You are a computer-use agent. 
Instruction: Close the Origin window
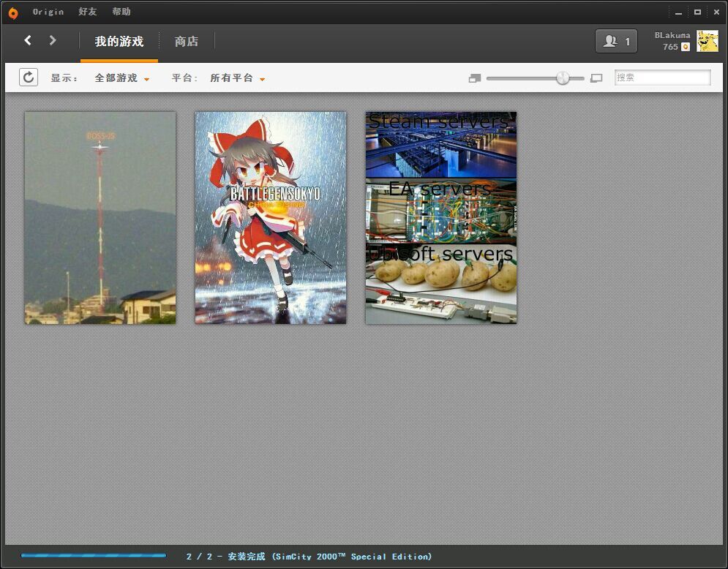point(716,12)
